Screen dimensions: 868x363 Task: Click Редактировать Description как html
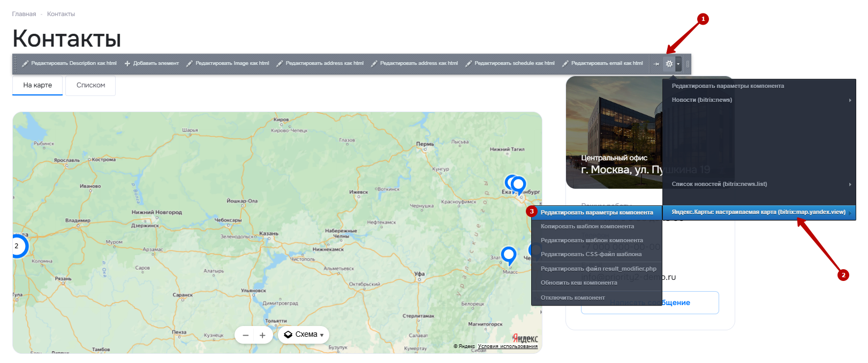click(x=69, y=63)
